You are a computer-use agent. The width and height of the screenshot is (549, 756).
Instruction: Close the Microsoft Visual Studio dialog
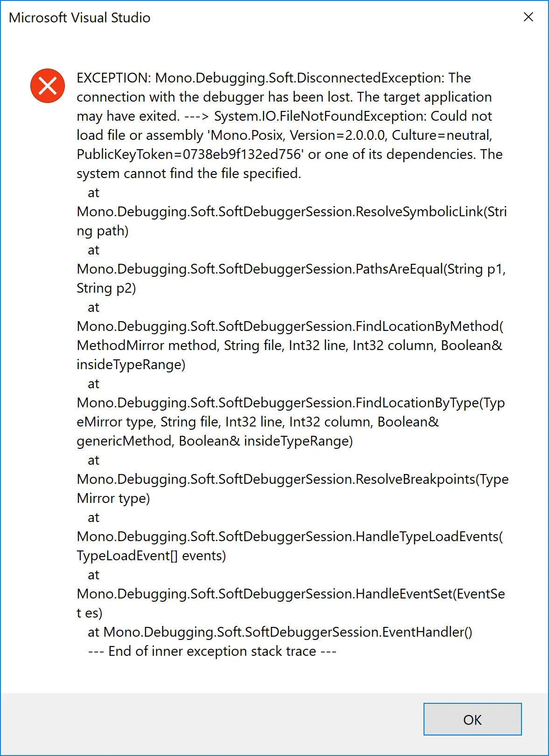click(x=528, y=17)
